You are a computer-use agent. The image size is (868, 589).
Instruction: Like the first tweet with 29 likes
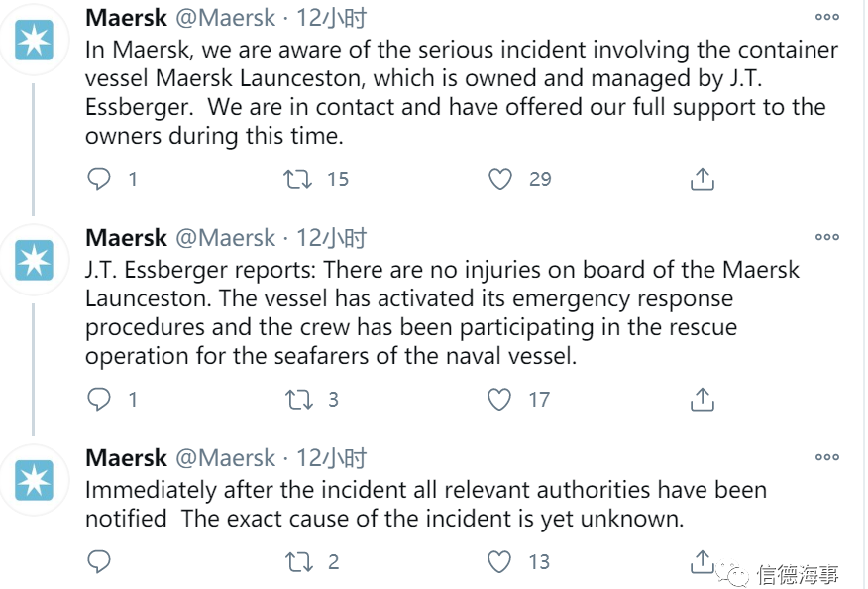500,179
